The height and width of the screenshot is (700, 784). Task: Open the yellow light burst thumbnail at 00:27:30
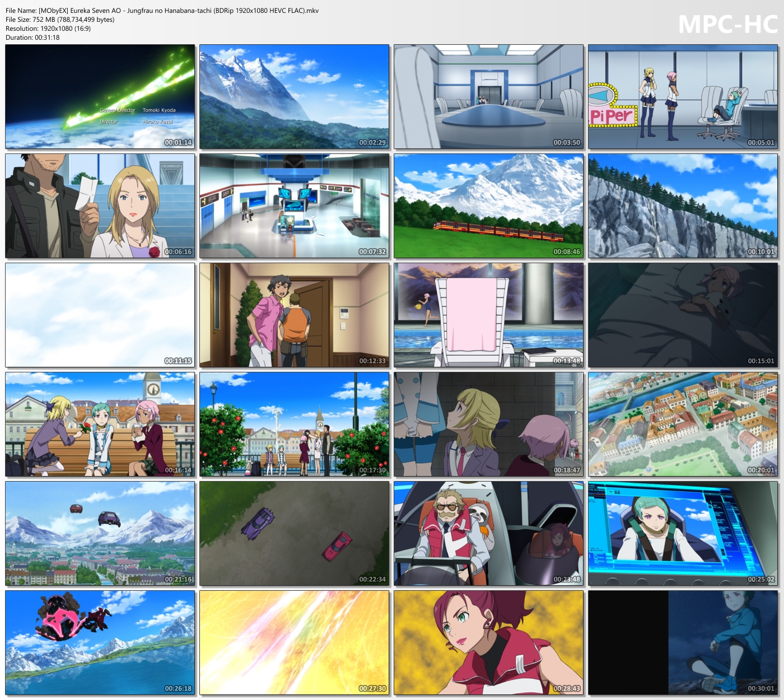[295, 642]
